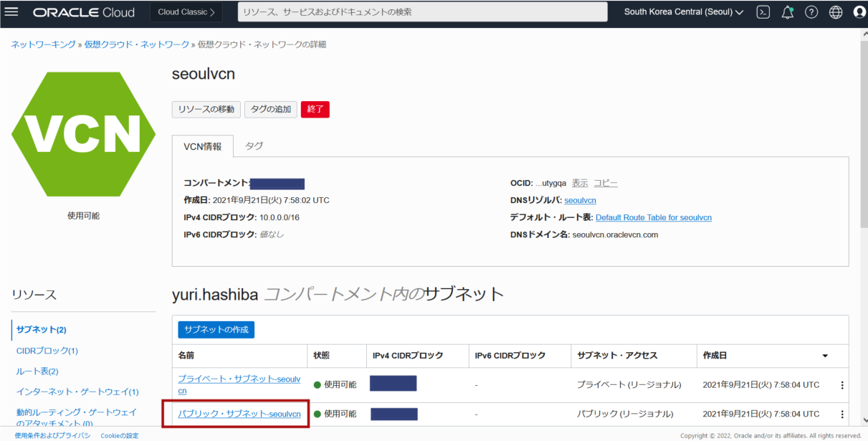Click seoulvcn.oraclevcn.com domain text
The width and height of the screenshot is (868, 441).
[x=615, y=234]
